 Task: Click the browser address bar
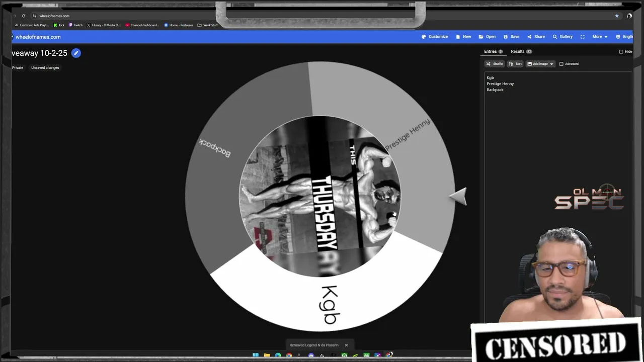point(322,16)
